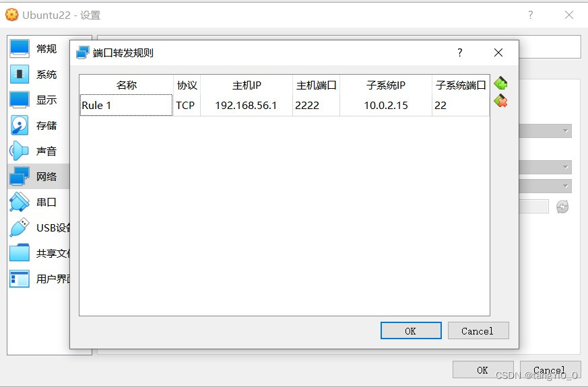Click the 主机端口 column header
This screenshot has width=588, height=387.
click(316, 85)
